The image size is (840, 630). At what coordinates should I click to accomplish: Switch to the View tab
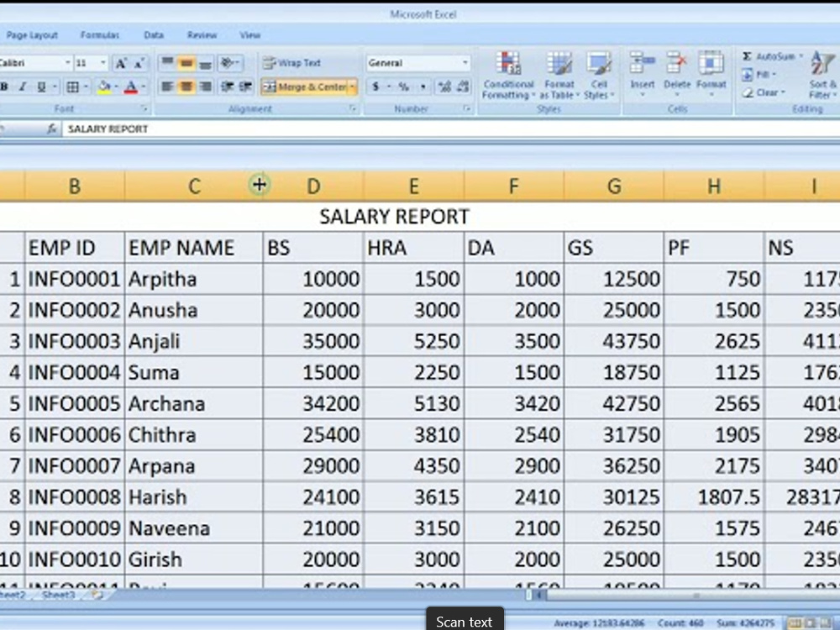point(249,35)
